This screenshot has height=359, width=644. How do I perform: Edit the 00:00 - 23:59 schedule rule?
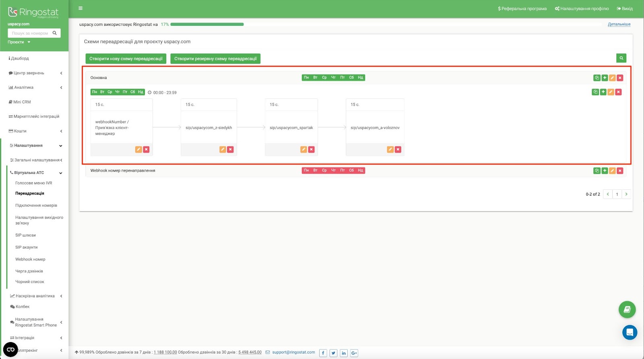click(x=611, y=92)
